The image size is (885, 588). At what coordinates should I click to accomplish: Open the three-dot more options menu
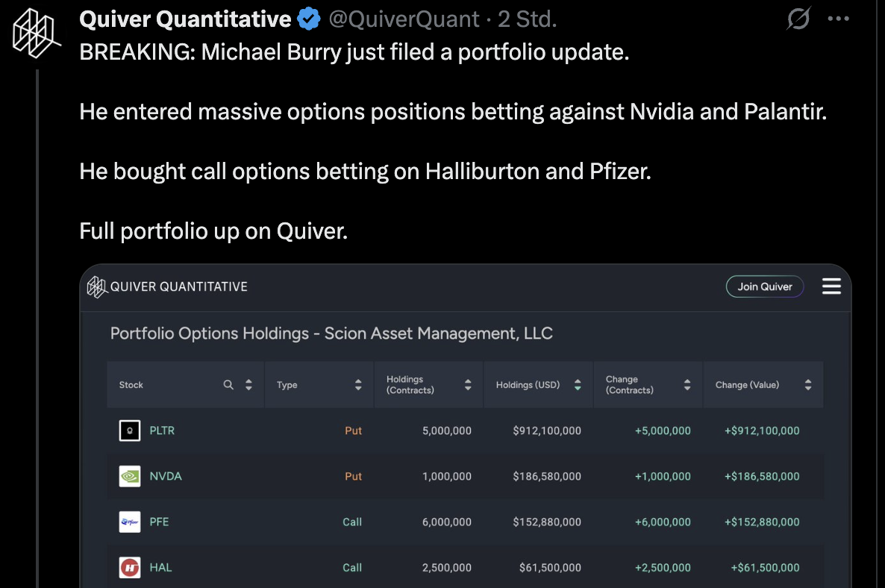[839, 19]
